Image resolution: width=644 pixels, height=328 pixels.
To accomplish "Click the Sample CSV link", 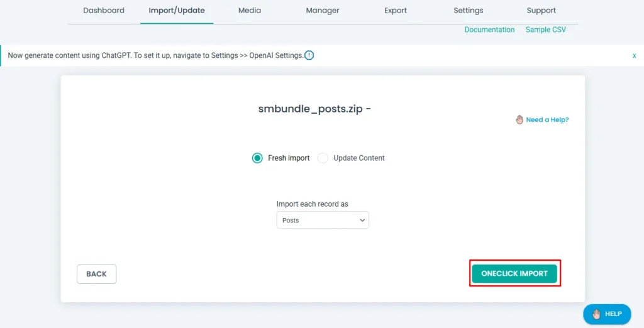I will click(x=546, y=30).
